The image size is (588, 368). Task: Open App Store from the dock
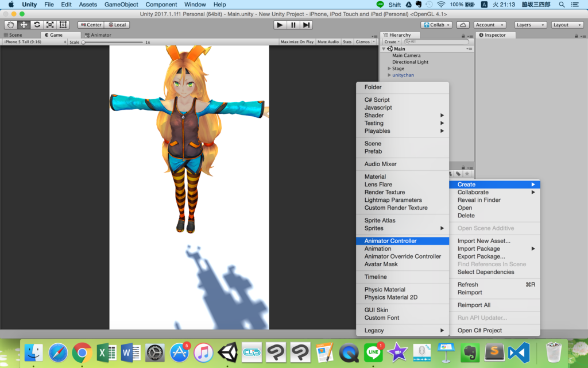click(179, 352)
